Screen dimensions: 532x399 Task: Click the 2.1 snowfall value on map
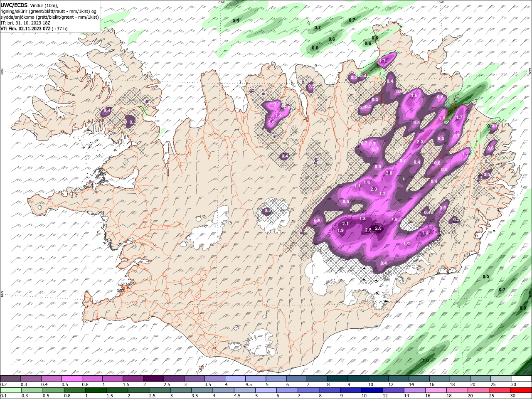[x=345, y=224]
